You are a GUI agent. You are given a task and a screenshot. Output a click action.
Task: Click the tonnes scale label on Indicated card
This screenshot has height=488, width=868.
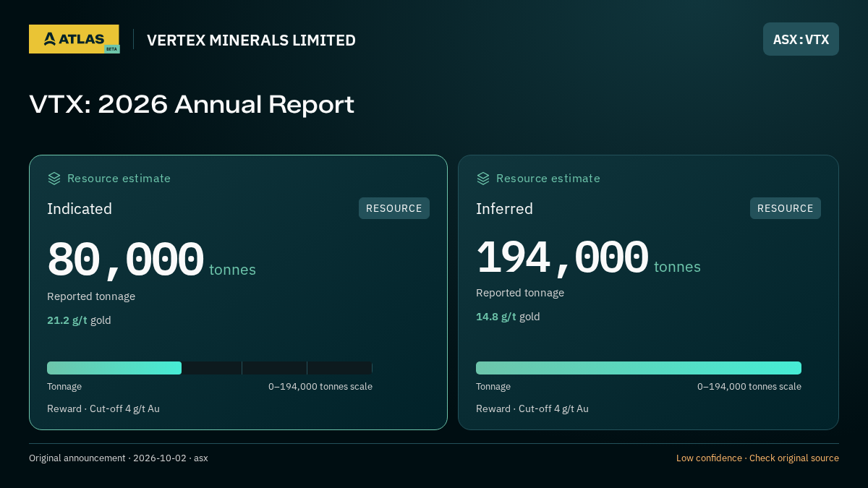tap(320, 387)
